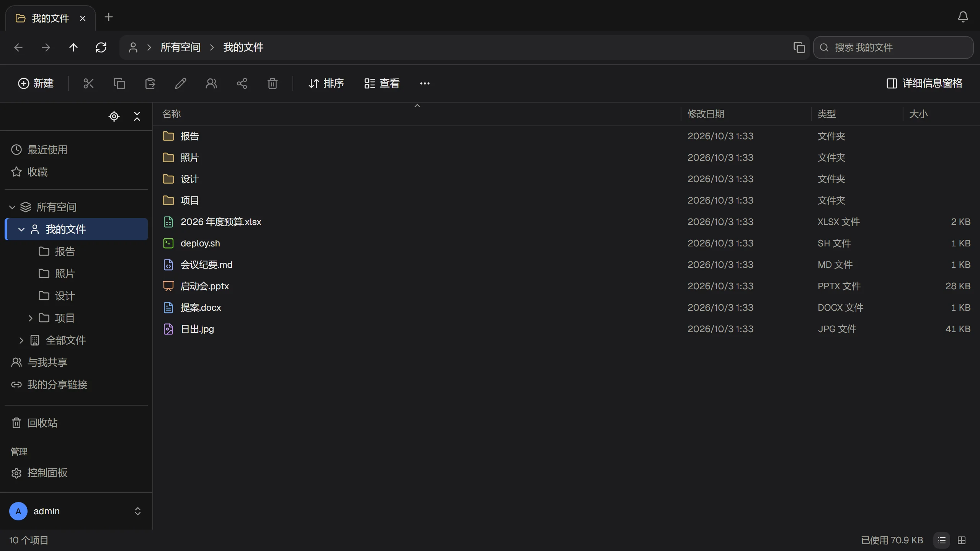Open the admin account switcher

[76, 511]
